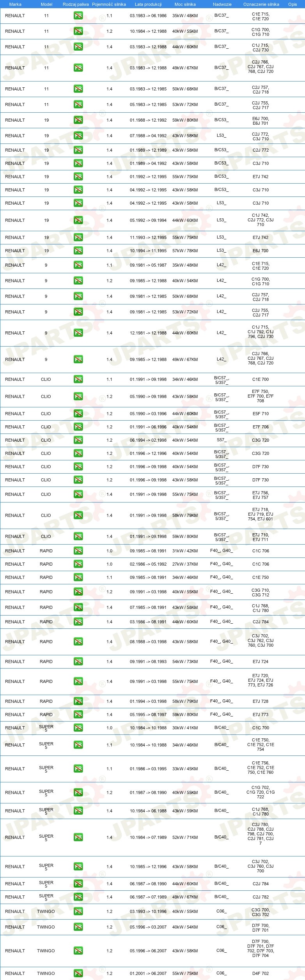305x980 pixels.
Task: Click the 30kW / 41KM power cell
Action: coord(185,728)
